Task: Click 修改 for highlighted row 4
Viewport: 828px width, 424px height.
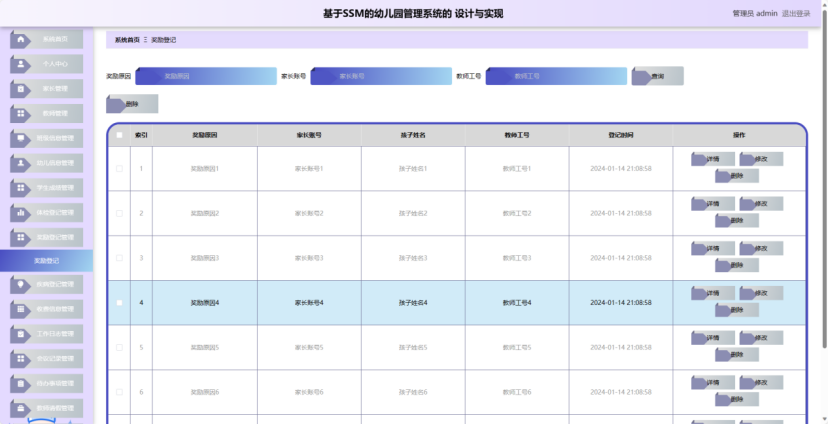Action: click(761, 293)
